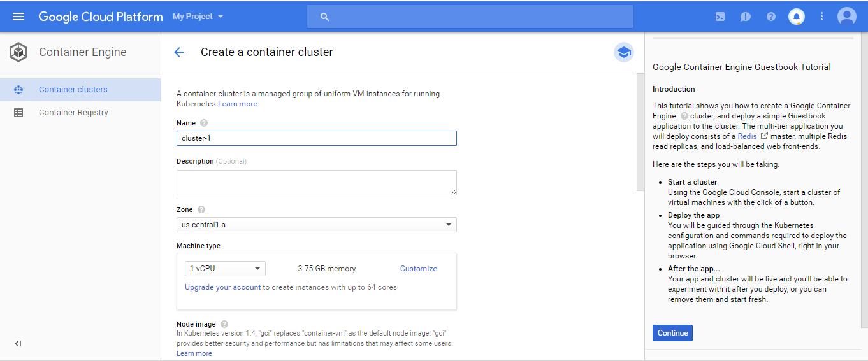Click the Introduction heading in tutorial
This screenshot has height=361, width=868.
coord(674,89)
